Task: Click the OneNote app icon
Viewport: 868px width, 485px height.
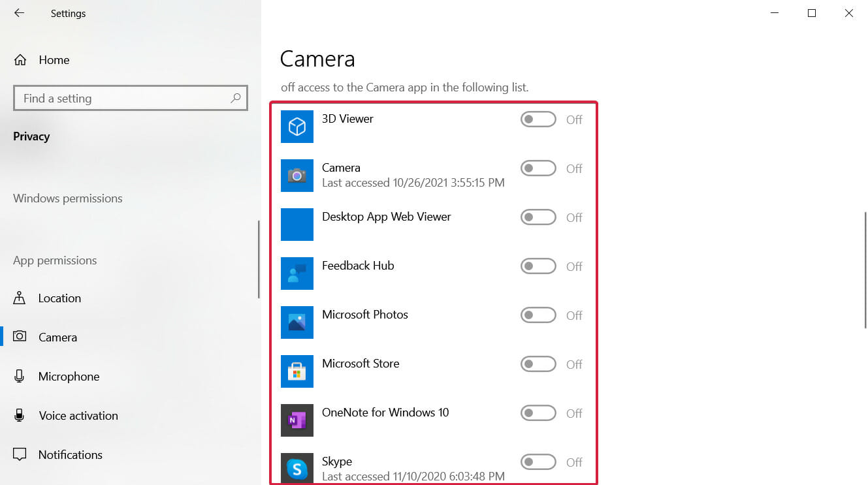Action: click(x=297, y=420)
